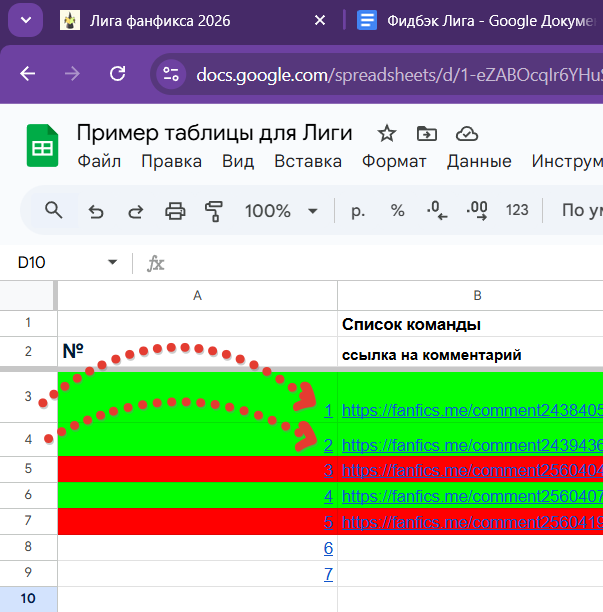Print the spreadsheet using printer icon
This screenshot has width=603, height=612.
[175, 211]
